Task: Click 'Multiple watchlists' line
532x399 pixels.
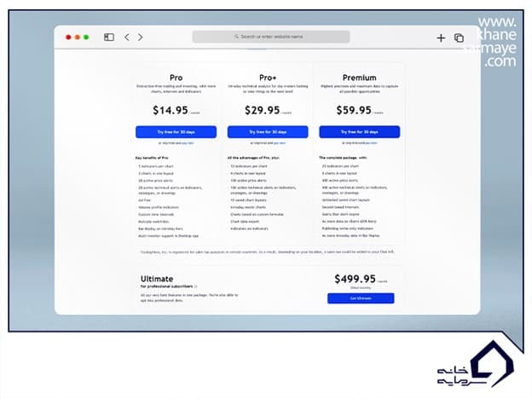Action: tap(153, 222)
